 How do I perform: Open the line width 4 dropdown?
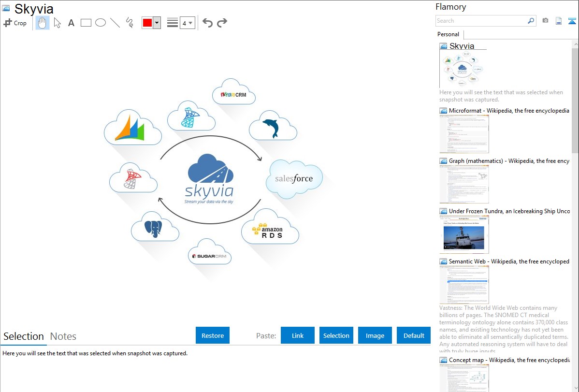(188, 23)
